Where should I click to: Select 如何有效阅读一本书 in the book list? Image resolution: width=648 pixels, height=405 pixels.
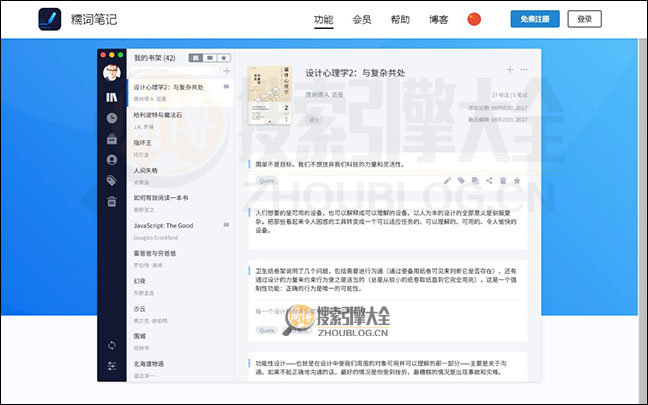pos(181,203)
